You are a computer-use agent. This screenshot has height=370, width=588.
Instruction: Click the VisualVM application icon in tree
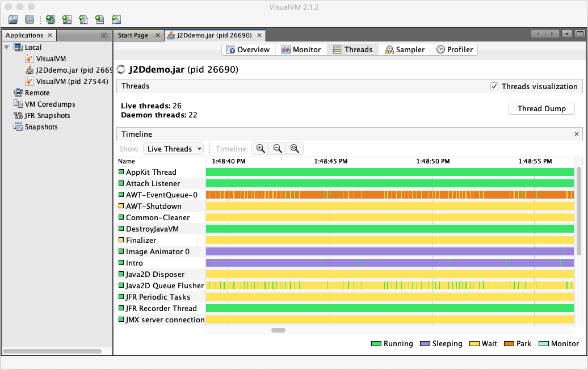click(x=30, y=58)
